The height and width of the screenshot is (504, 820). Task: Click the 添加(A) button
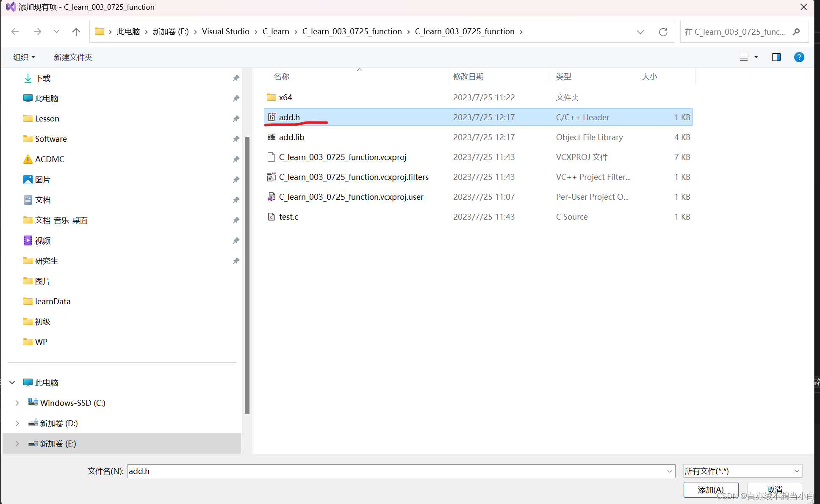coord(711,490)
